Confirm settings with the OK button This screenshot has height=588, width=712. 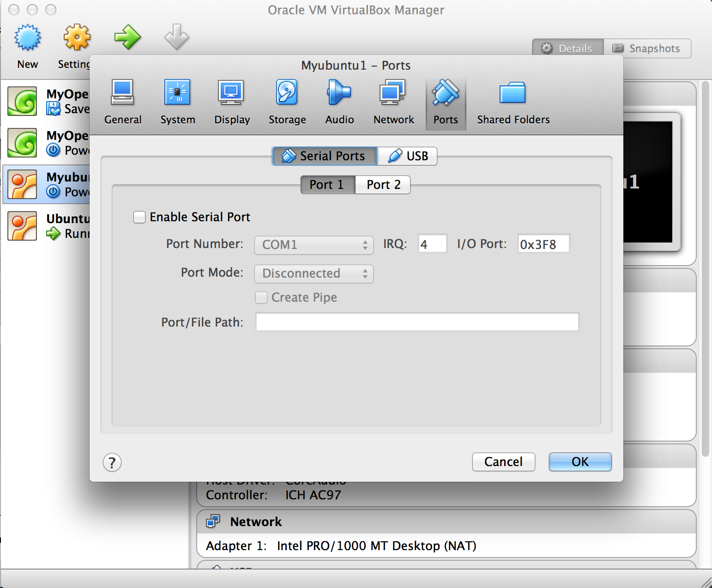pos(580,462)
